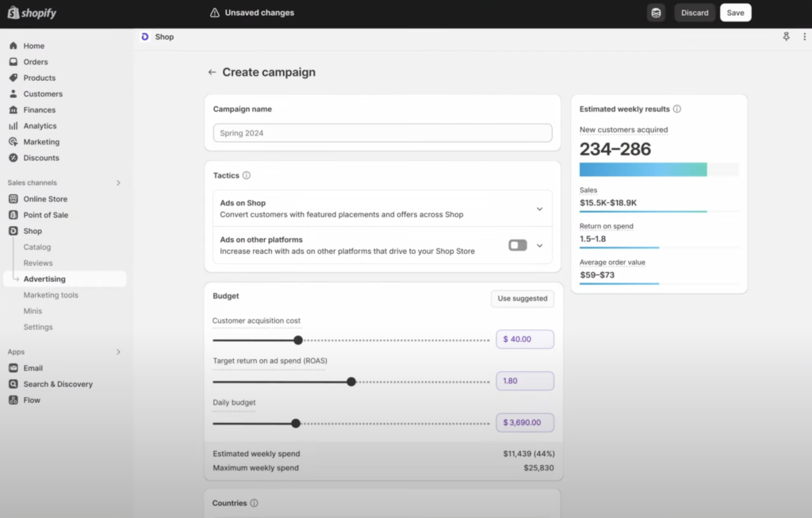The width and height of the screenshot is (812, 518).
Task: Click the Analytics bar chart icon
Action: [x=13, y=126]
